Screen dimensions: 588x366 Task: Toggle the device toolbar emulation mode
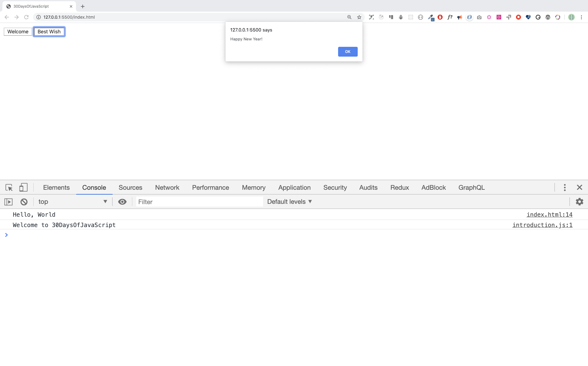click(23, 187)
